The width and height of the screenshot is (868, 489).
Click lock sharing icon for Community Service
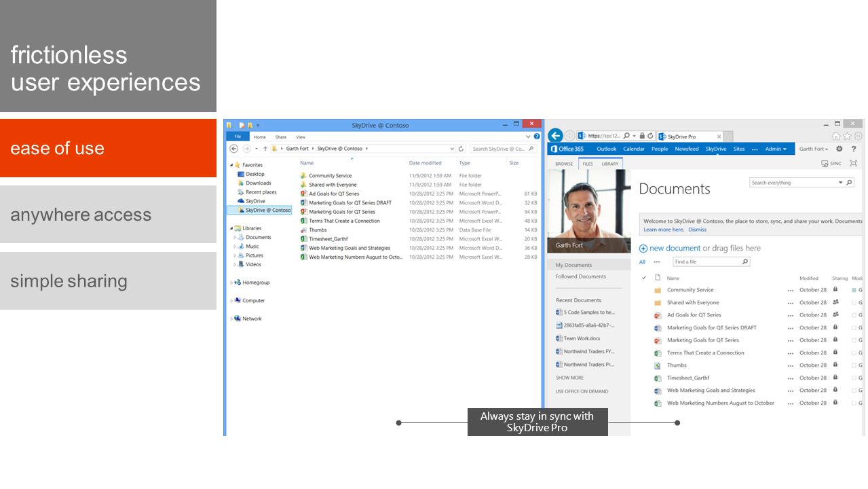pyautogui.click(x=835, y=289)
